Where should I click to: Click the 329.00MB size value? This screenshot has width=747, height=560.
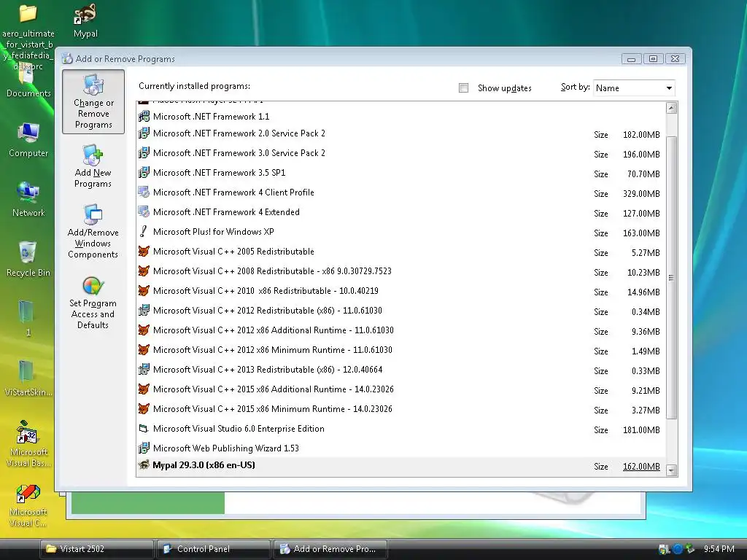click(641, 194)
